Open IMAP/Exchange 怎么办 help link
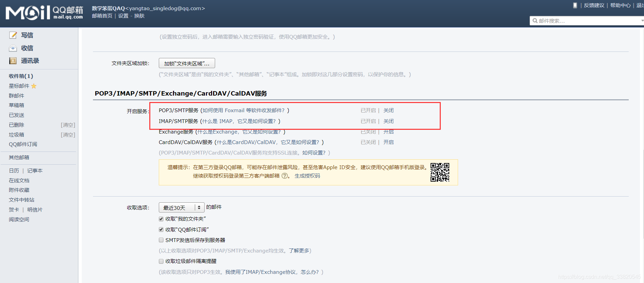This screenshot has width=644, height=283. tap(272, 272)
